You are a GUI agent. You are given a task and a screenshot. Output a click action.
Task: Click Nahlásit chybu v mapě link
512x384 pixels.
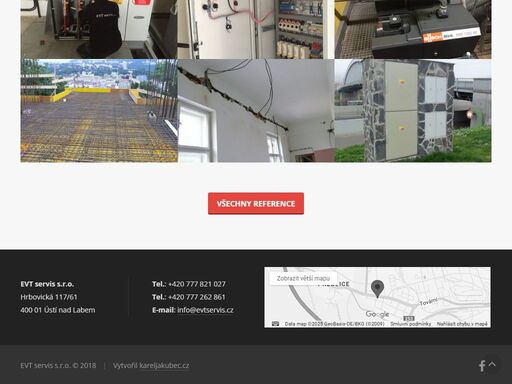[x=462, y=324]
